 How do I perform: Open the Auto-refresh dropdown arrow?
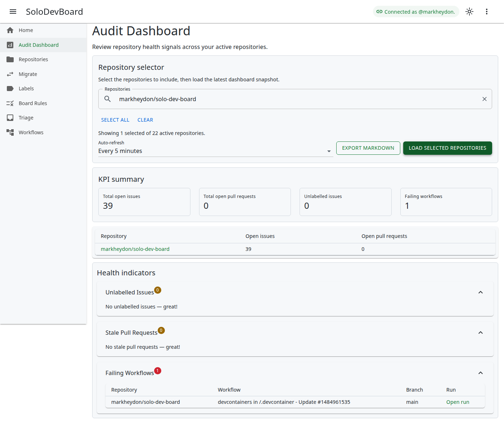point(329,151)
